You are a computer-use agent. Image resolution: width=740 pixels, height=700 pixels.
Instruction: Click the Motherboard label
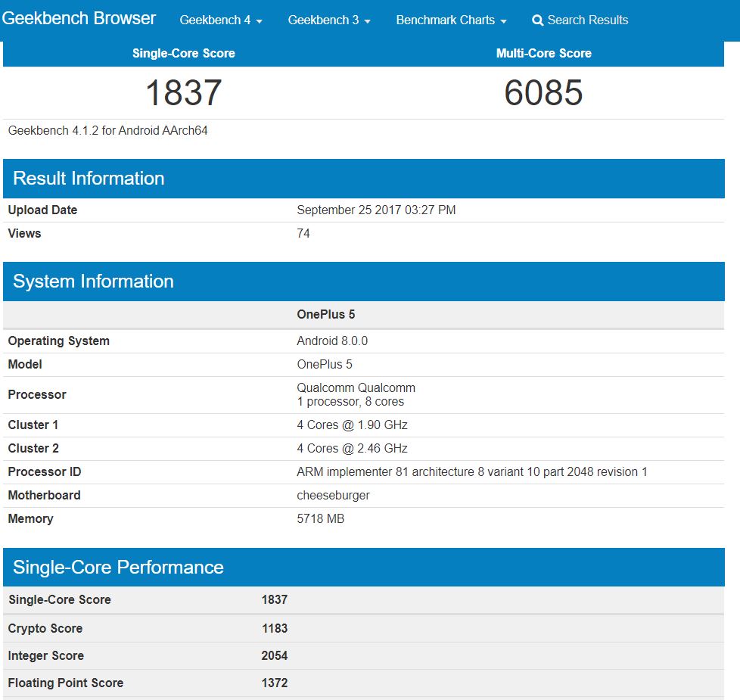pyautogui.click(x=45, y=496)
